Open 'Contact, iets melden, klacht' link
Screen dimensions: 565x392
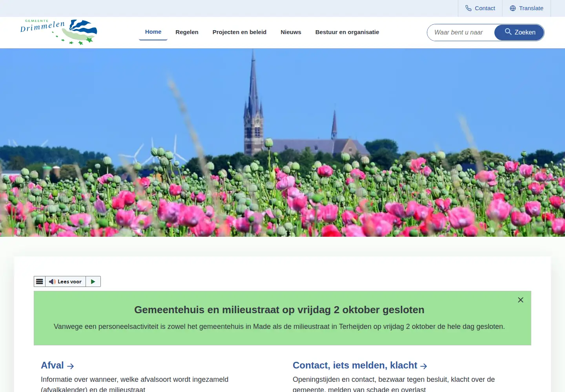(360, 365)
